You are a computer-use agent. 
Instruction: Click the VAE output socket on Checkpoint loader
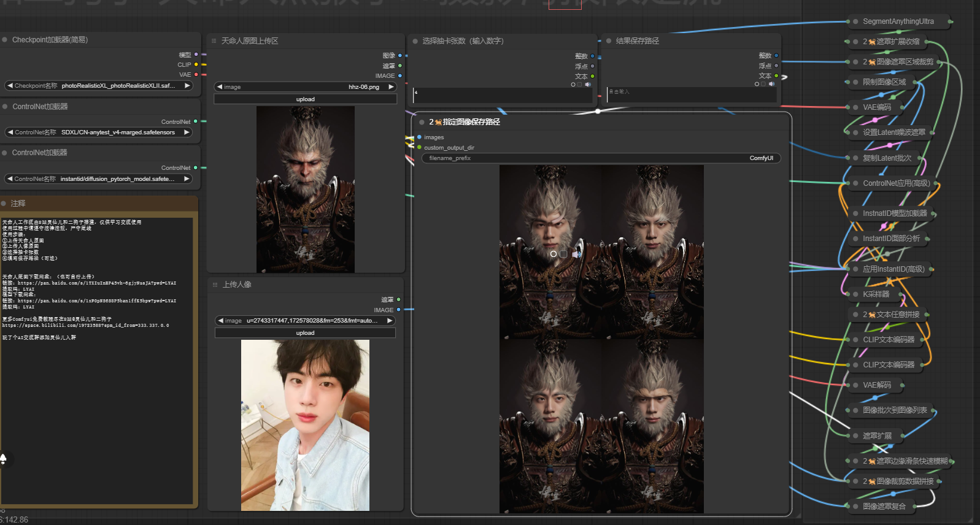pos(196,74)
